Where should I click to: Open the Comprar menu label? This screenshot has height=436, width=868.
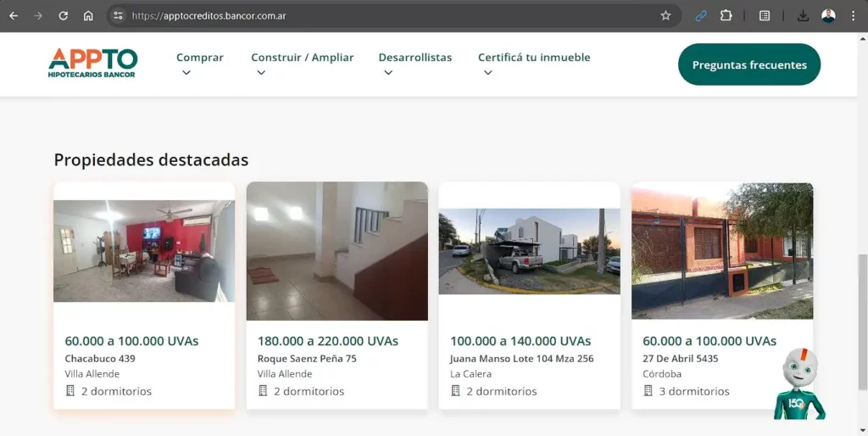(x=200, y=58)
